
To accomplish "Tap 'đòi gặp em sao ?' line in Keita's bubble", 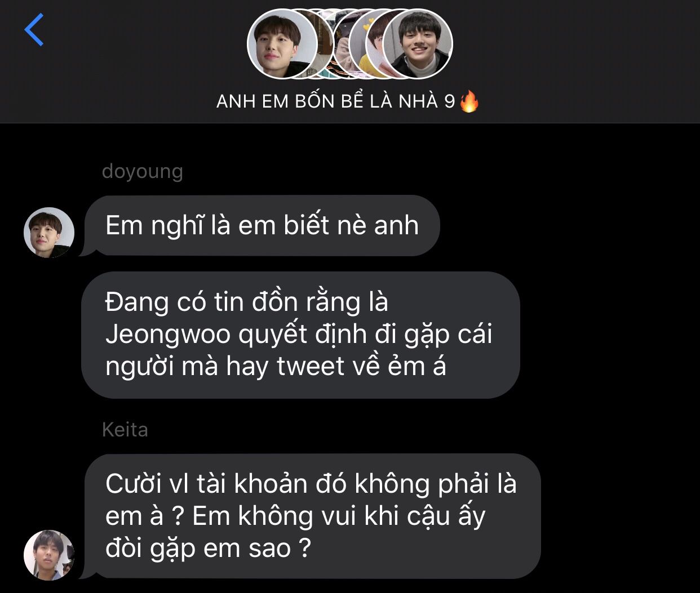I will coord(208,548).
